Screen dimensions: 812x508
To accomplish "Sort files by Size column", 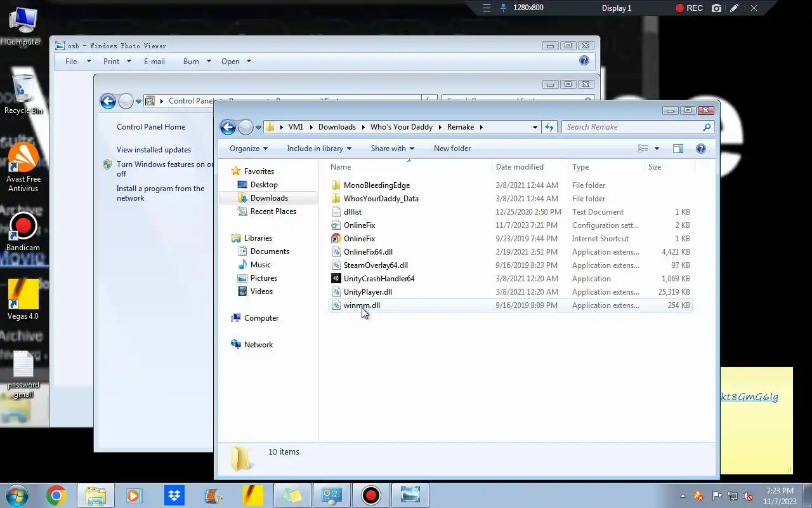I will (669, 167).
